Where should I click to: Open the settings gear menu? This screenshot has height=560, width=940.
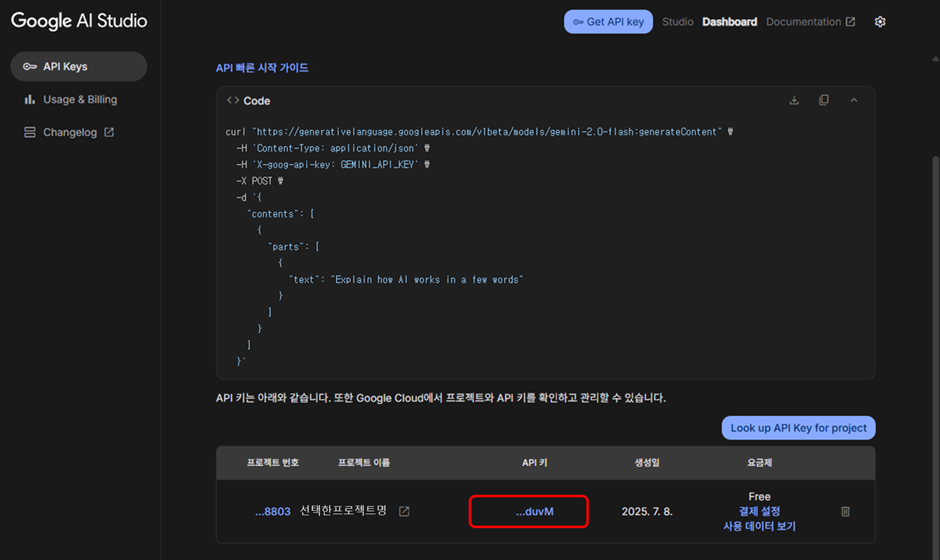(x=880, y=22)
